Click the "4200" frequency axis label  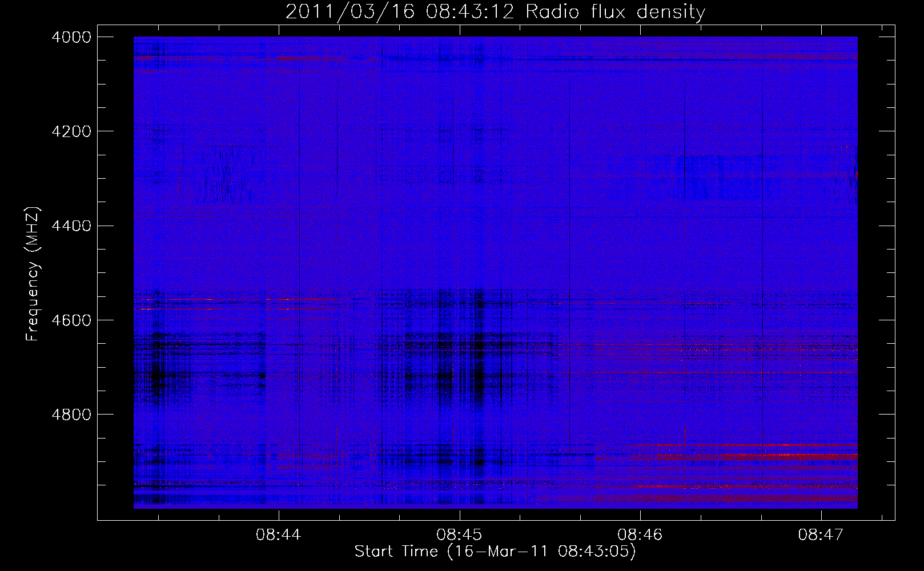[71, 131]
